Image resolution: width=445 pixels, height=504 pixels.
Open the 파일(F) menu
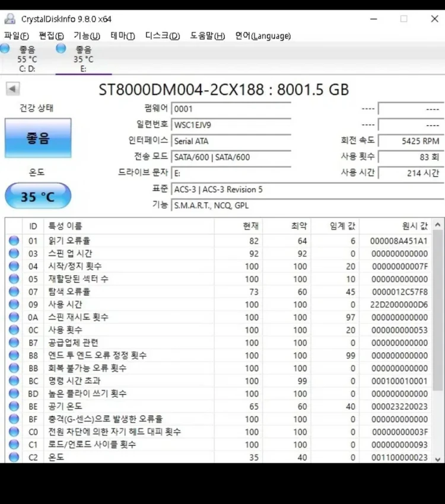pyautogui.click(x=17, y=36)
